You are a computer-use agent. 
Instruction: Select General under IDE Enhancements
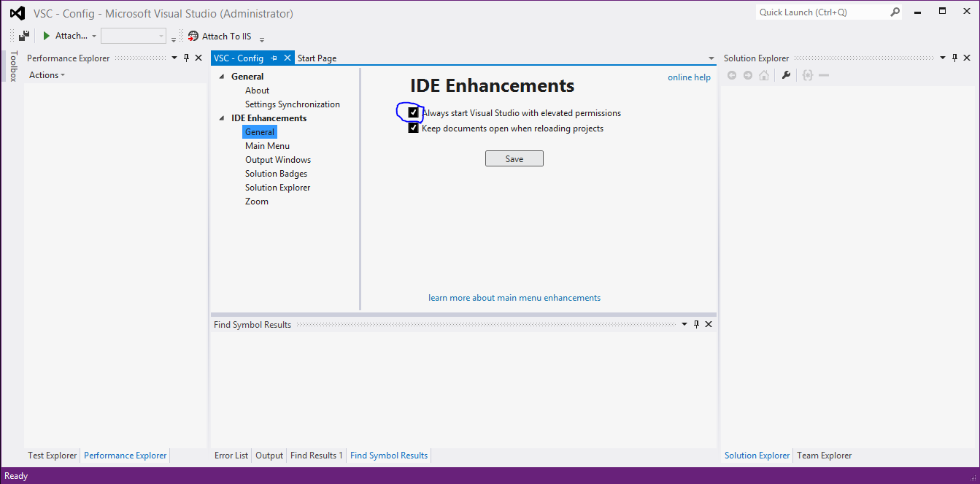pos(260,132)
